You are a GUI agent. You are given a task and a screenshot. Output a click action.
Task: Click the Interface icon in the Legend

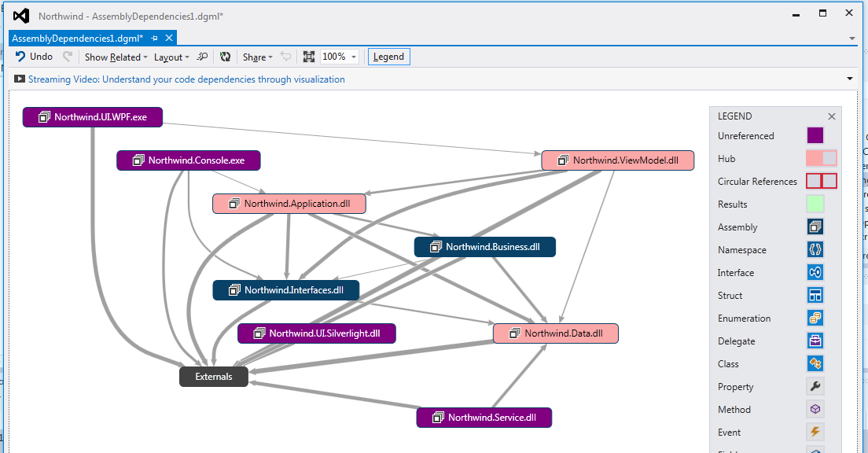815,272
